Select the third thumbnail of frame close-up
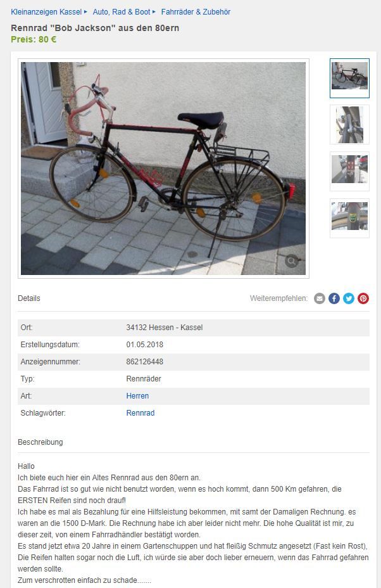 pos(349,171)
